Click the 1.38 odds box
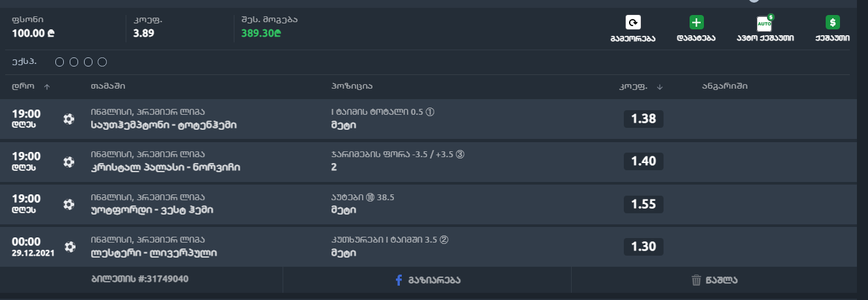This screenshot has height=300, width=868. click(643, 119)
